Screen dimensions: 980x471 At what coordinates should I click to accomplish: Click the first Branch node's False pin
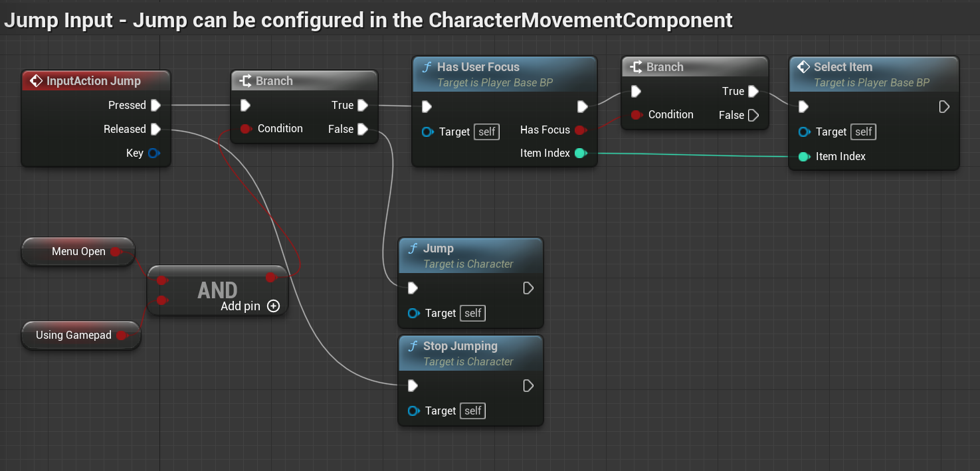point(363,130)
